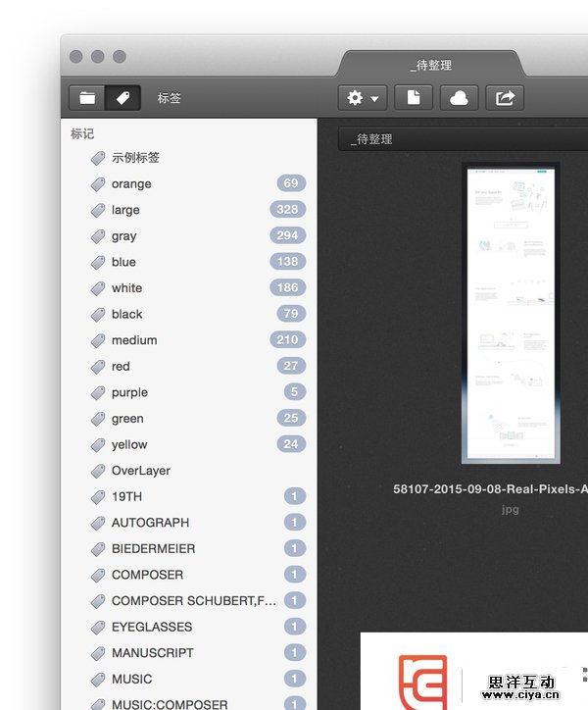Select the _待整理 tab
588x710 pixels.
[x=431, y=65]
